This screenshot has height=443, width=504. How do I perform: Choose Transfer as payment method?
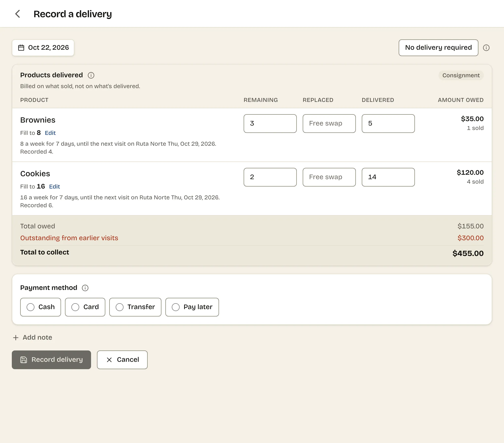point(135,307)
